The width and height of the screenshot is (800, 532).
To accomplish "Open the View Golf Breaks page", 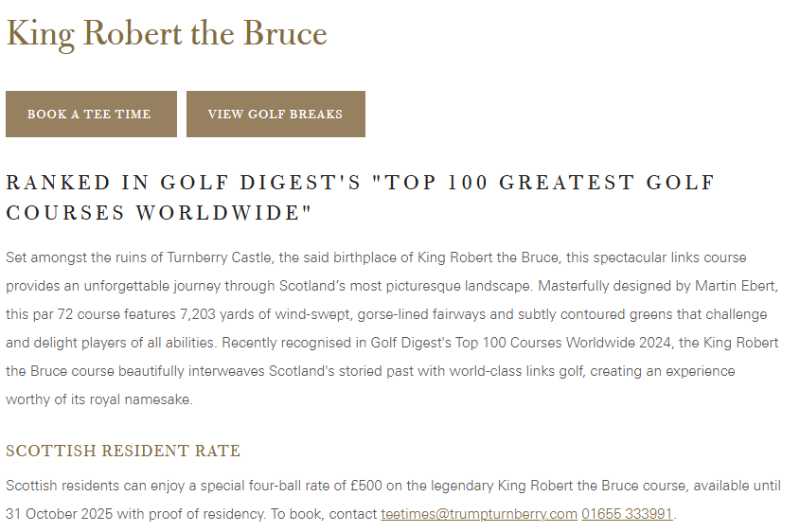I will 276,115.
